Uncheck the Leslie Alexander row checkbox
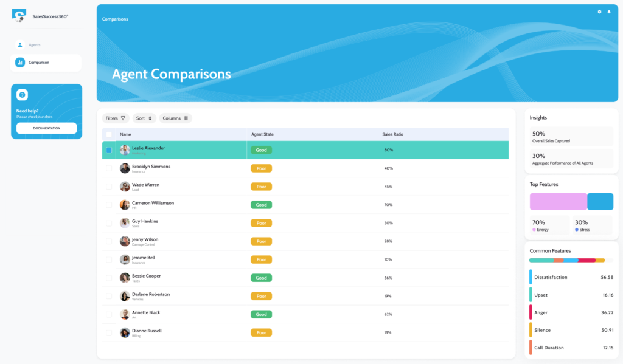 coord(109,150)
